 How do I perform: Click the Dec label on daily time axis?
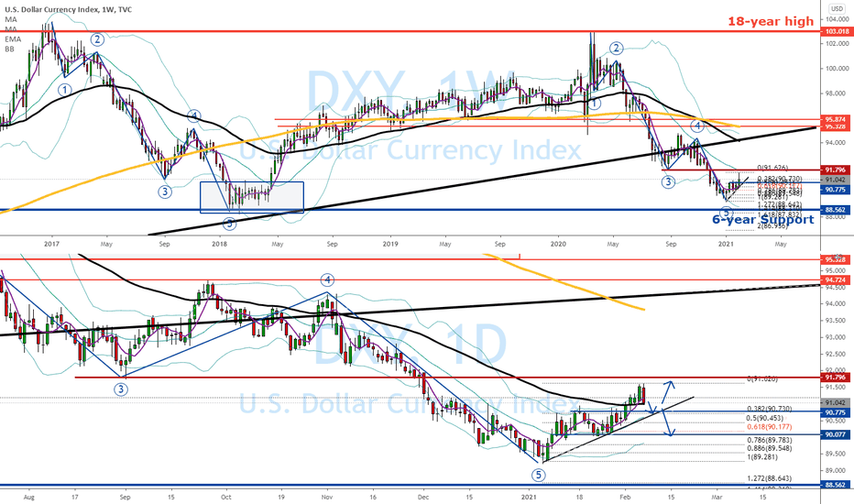tap(423, 497)
